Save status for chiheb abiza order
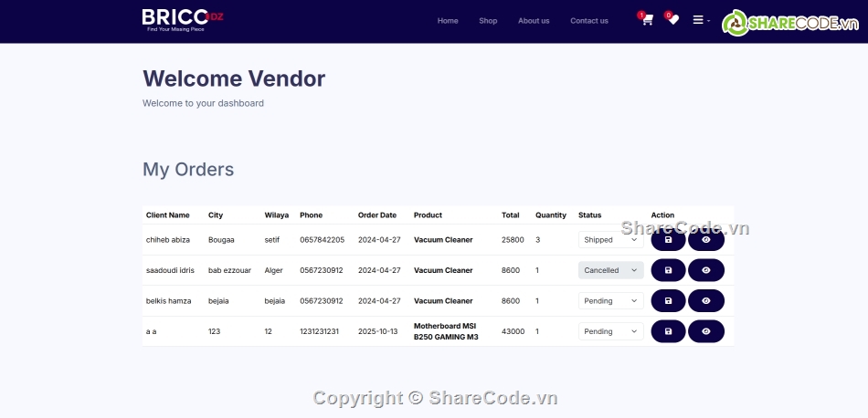Screen dimensions: 868x418 (x=668, y=240)
